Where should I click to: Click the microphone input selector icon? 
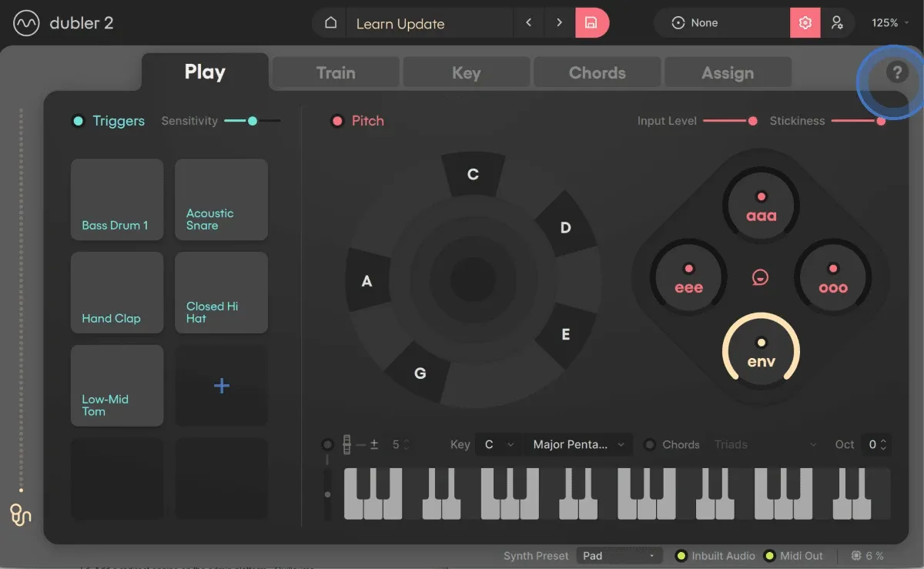tap(678, 23)
